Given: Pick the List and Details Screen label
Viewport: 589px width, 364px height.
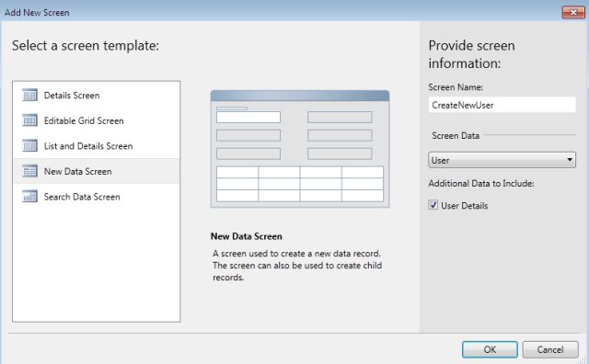Looking at the screenshot, I should click(x=88, y=146).
